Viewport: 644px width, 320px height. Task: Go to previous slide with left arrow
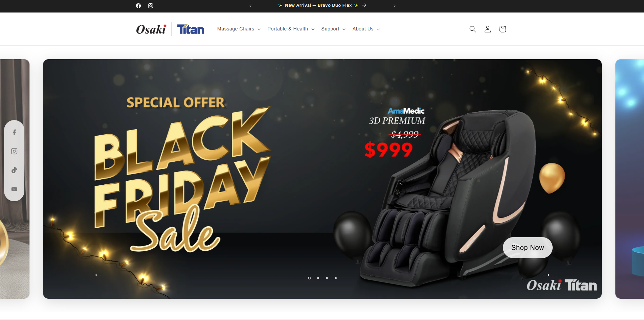pyautogui.click(x=98, y=275)
